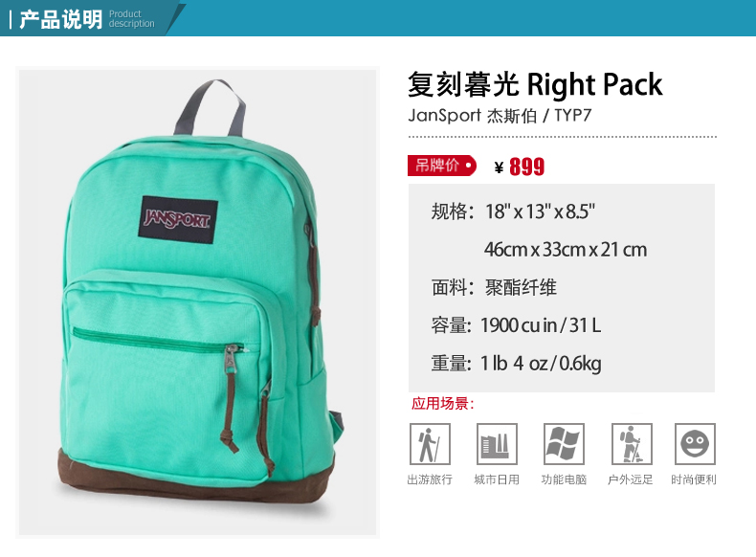Click the 1900 cu in / 31 L capacity
The width and height of the screenshot is (756, 557).
[541, 325]
